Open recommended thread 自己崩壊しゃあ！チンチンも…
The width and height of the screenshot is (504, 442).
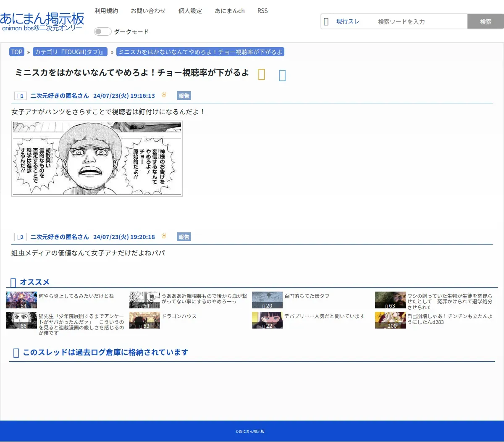(x=450, y=319)
